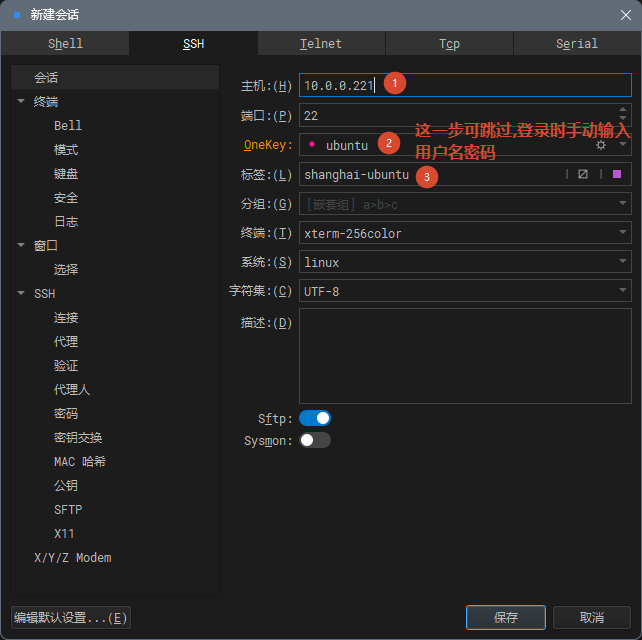Select Bell in the settings tree
Viewport: 642px width, 640px height.
coord(68,125)
